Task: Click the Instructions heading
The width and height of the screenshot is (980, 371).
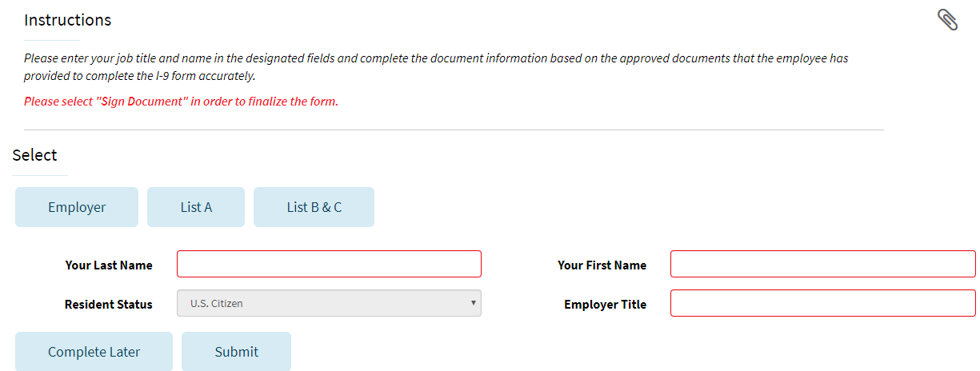Action: (x=68, y=20)
